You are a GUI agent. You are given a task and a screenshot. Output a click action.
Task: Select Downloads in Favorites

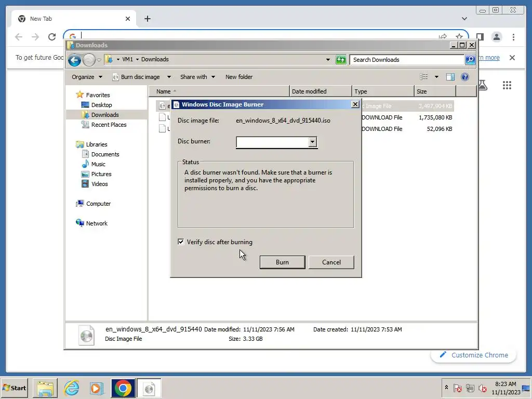pyautogui.click(x=105, y=115)
